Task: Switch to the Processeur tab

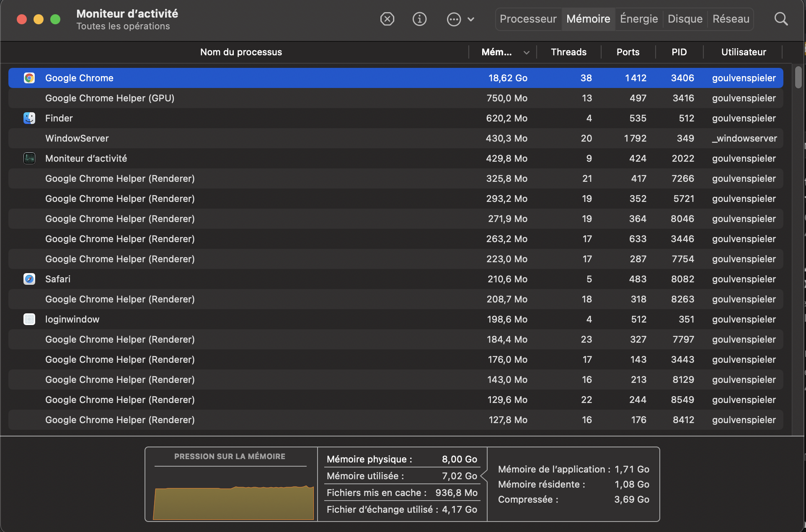Action: tap(528, 19)
